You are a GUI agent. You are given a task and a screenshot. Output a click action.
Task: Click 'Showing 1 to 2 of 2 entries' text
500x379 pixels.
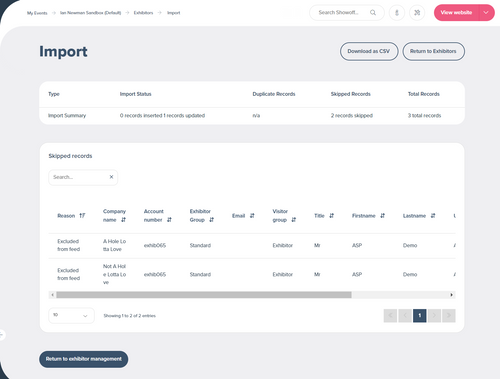(130, 316)
